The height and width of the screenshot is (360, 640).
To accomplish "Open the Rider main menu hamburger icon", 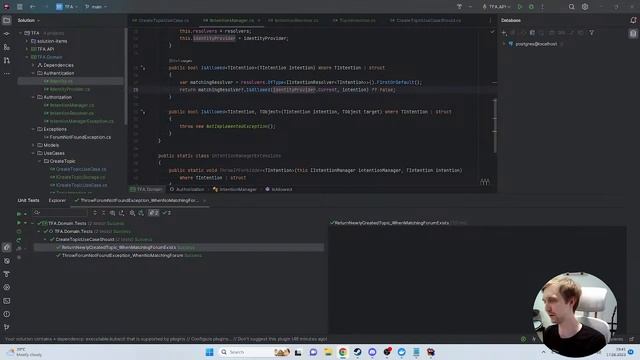I will (20, 7).
